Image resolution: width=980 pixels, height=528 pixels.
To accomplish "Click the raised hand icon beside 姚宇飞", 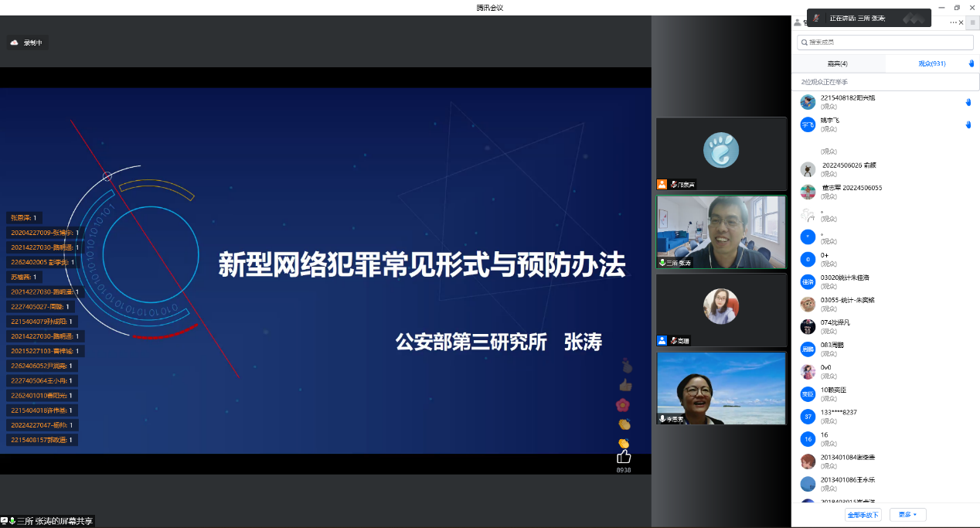I will click(968, 124).
